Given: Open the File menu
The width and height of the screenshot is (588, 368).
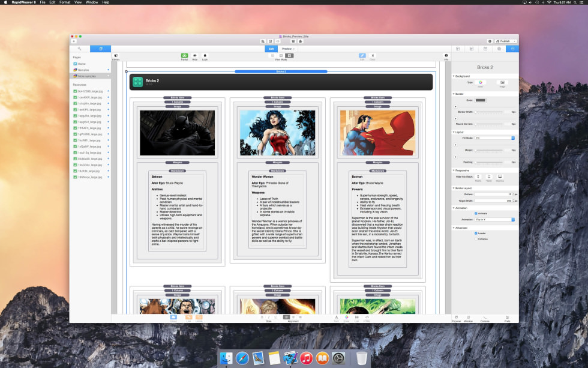Looking at the screenshot, I should pos(43,2).
